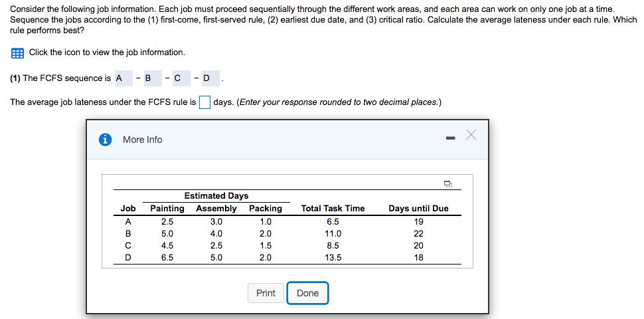
Task: Click the Job column header
Action: 127,209
